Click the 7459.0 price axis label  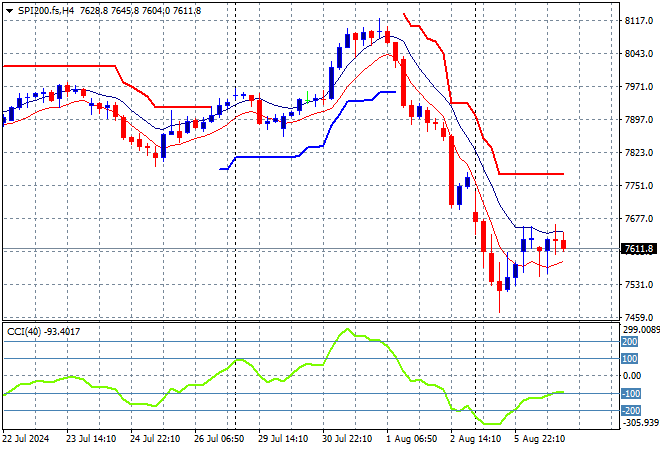(639, 317)
